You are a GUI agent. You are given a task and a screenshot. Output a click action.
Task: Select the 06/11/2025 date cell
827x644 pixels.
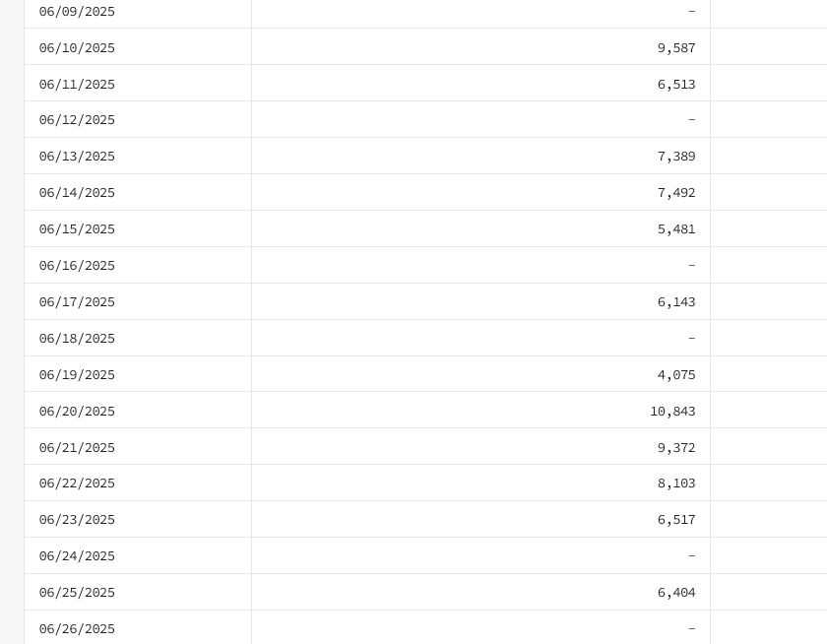138,84
